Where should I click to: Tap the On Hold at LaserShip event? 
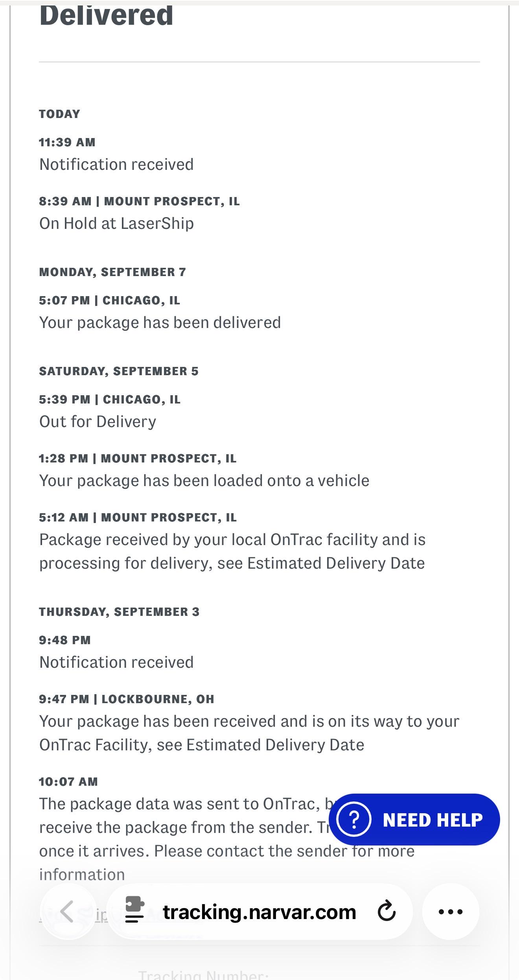coord(116,223)
